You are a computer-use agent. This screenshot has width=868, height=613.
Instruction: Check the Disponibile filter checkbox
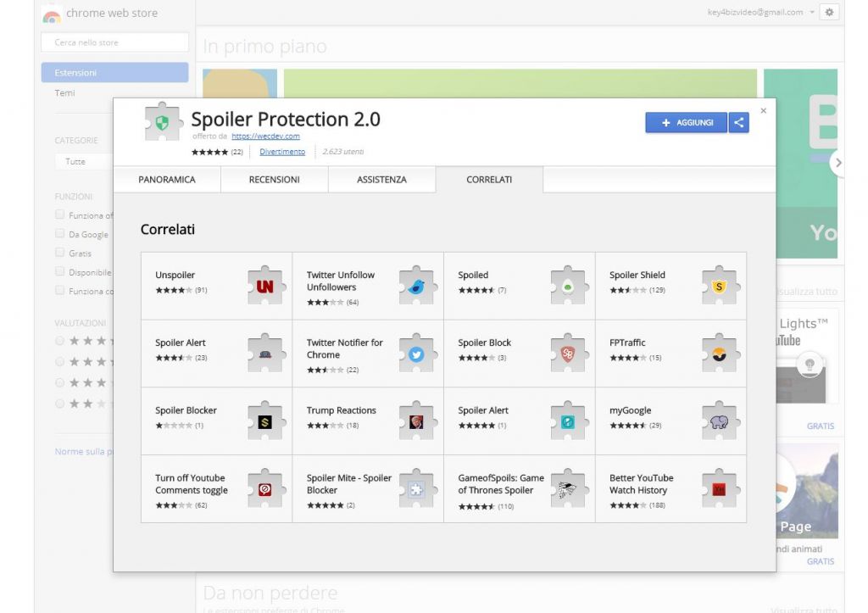(60, 271)
